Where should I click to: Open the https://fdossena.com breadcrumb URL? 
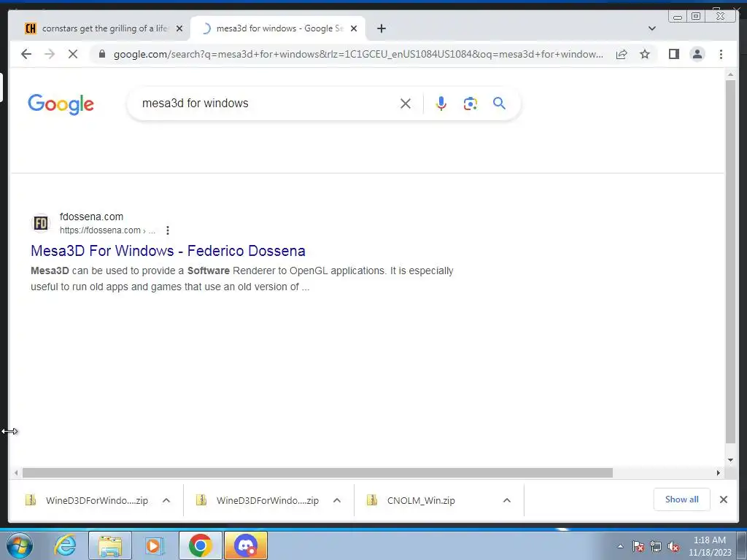pyautogui.click(x=107, y=230)
